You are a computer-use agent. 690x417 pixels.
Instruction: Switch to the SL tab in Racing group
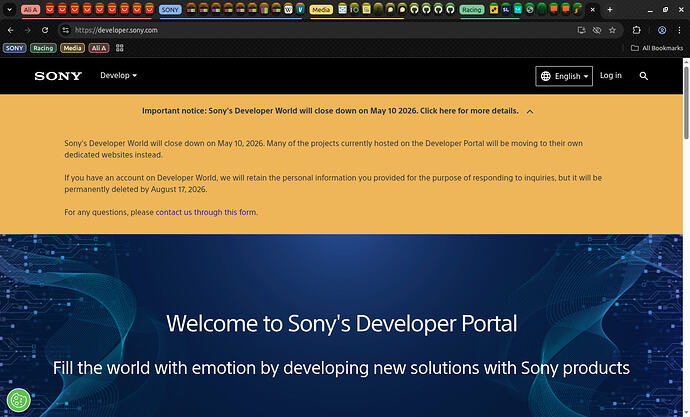pos(506,9)
